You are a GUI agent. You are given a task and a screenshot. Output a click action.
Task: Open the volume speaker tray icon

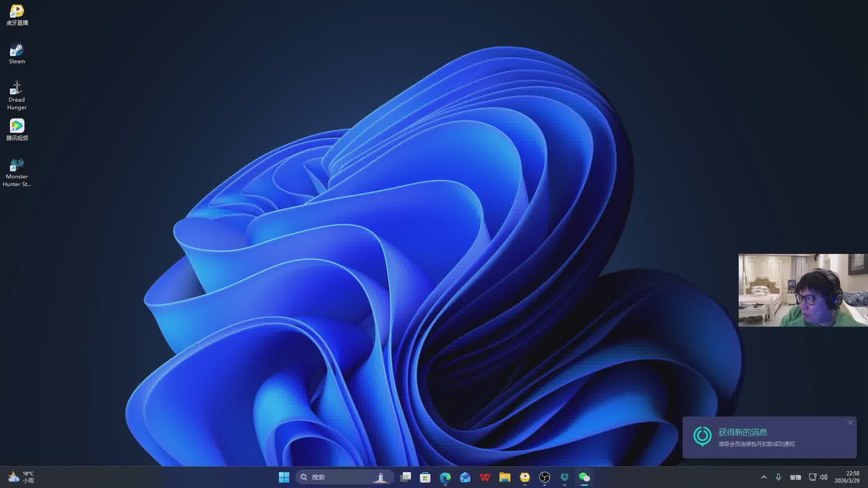tap(824, 477)
